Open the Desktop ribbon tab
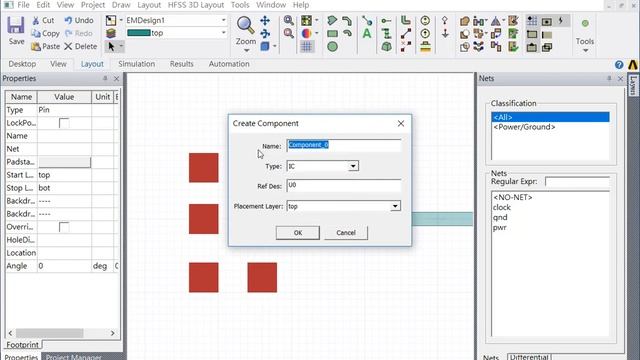The height and width of the screenshot is (360, 640). [22, 64]
